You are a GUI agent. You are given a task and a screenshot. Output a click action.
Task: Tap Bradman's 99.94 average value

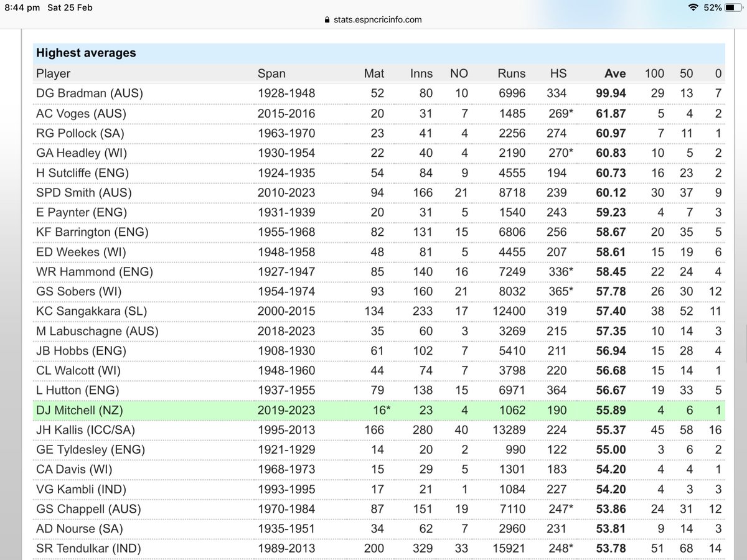[610, 93]
